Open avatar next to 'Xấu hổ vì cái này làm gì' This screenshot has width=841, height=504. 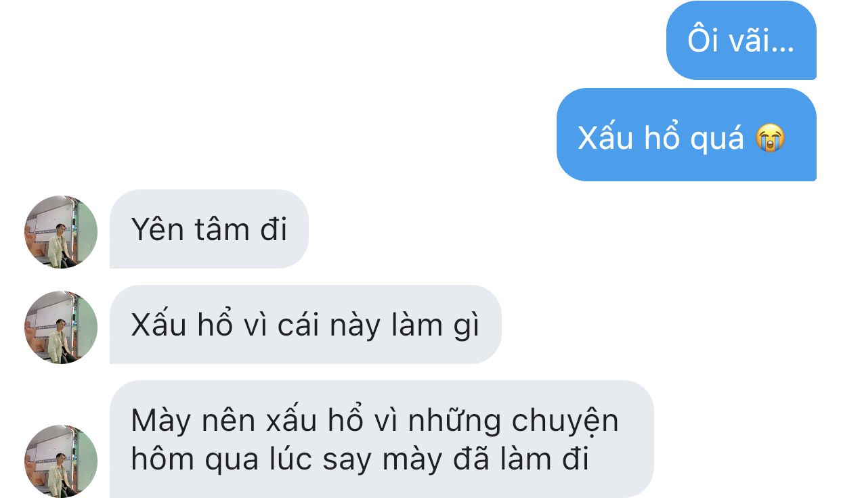(x=61, y=327)
